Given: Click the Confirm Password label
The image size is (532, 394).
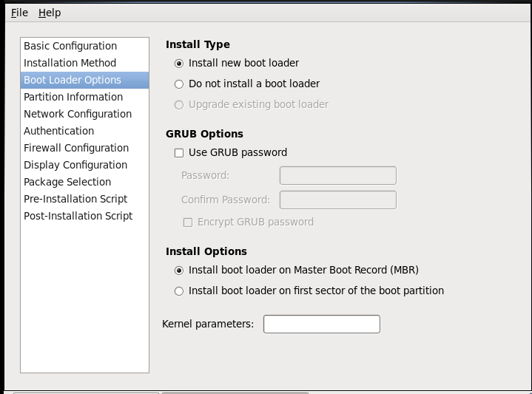Looking at the screenshot, I should click(x=226, y=200).
